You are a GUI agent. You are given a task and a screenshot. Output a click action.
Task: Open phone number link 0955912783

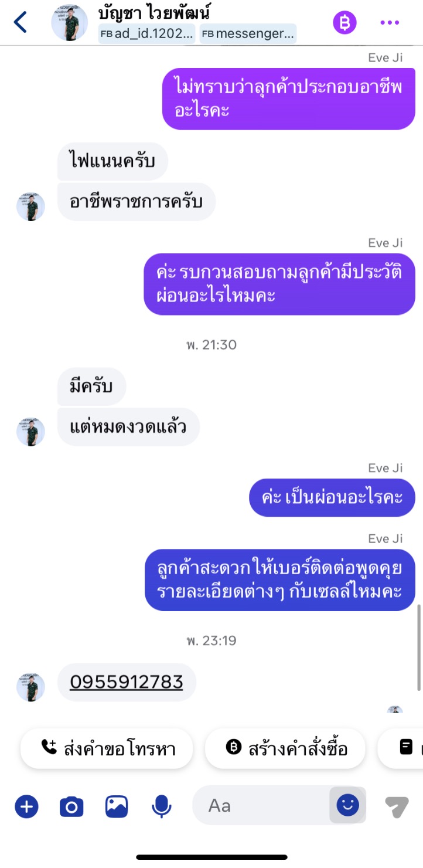127,681
